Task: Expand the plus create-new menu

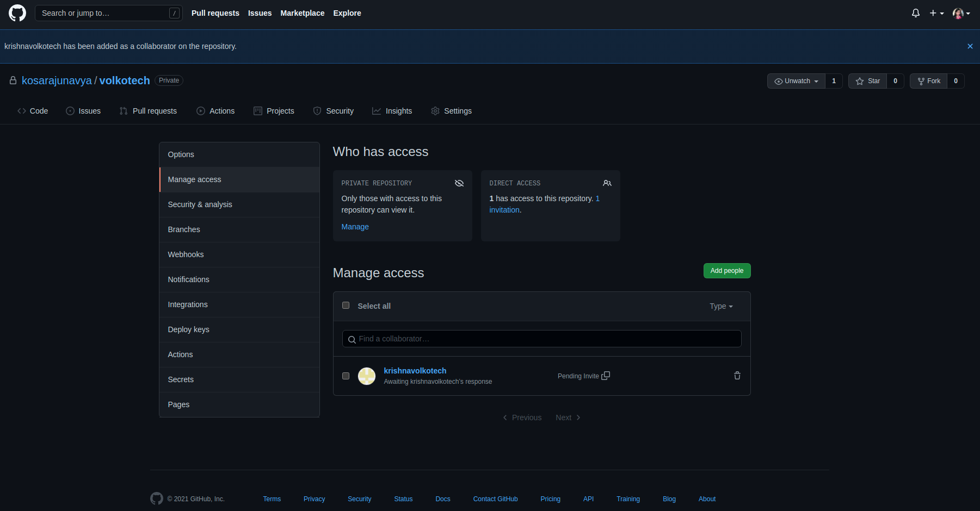Action: [936, 13]
